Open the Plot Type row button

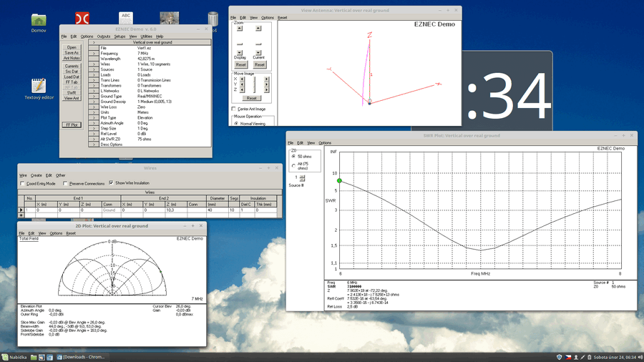pos(93,117)
